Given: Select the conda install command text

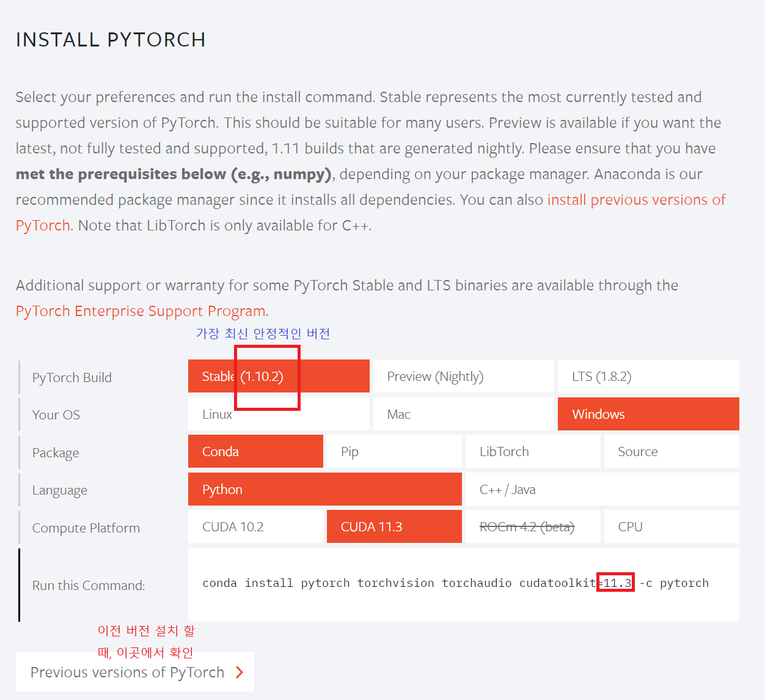Looking at the screenshot, I should pyautogui.click(x=455, y=583).
